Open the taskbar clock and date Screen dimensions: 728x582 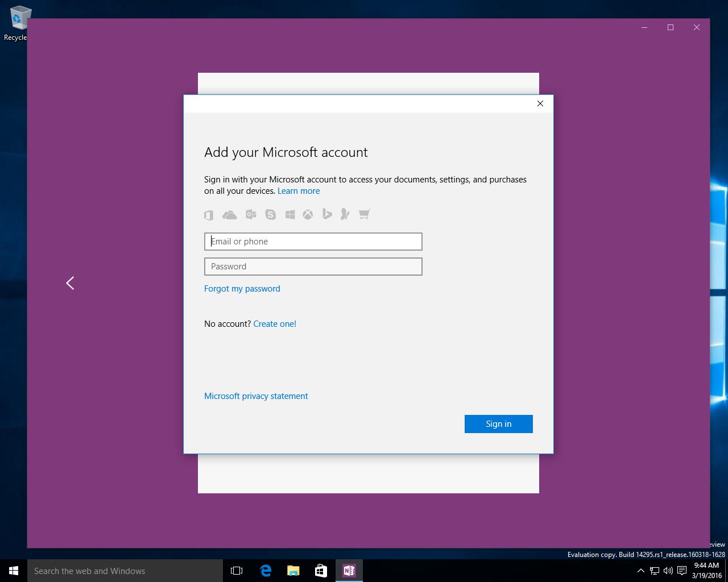[x=706, y=571]
